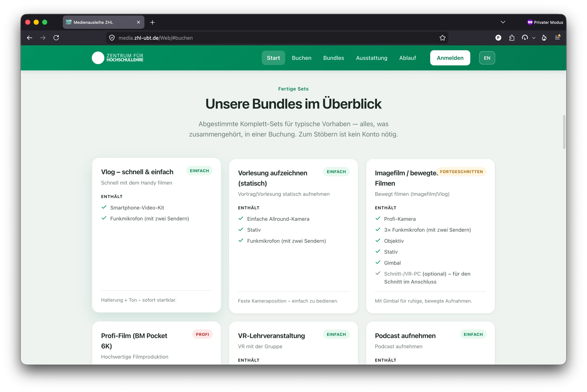Click the checkmark beside Objektiv
Image resolution: width=587 pixels, height=392 pixels.
(378, 240)
